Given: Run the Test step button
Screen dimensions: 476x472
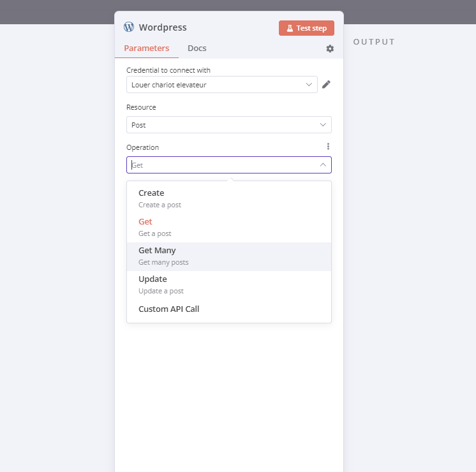Looking at the screenshot, I should pos(306,28).
